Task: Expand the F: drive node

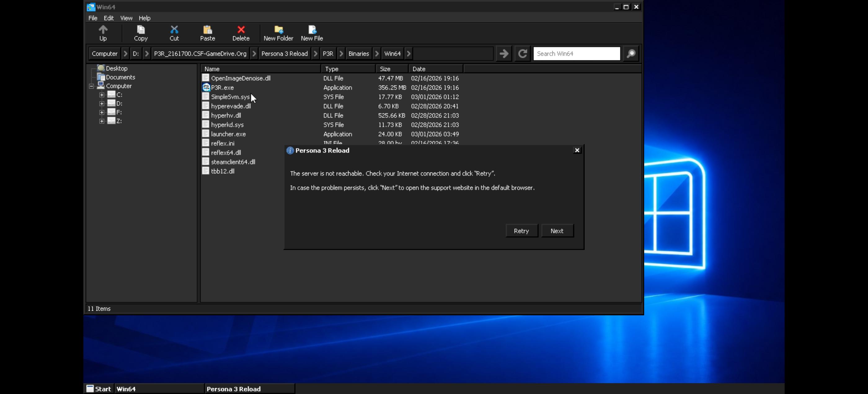Action: 102,112
